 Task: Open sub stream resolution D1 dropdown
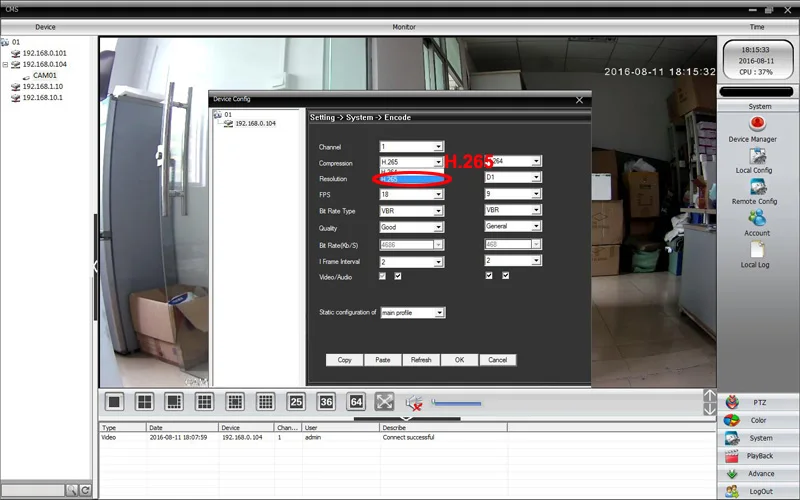(513, 177)
